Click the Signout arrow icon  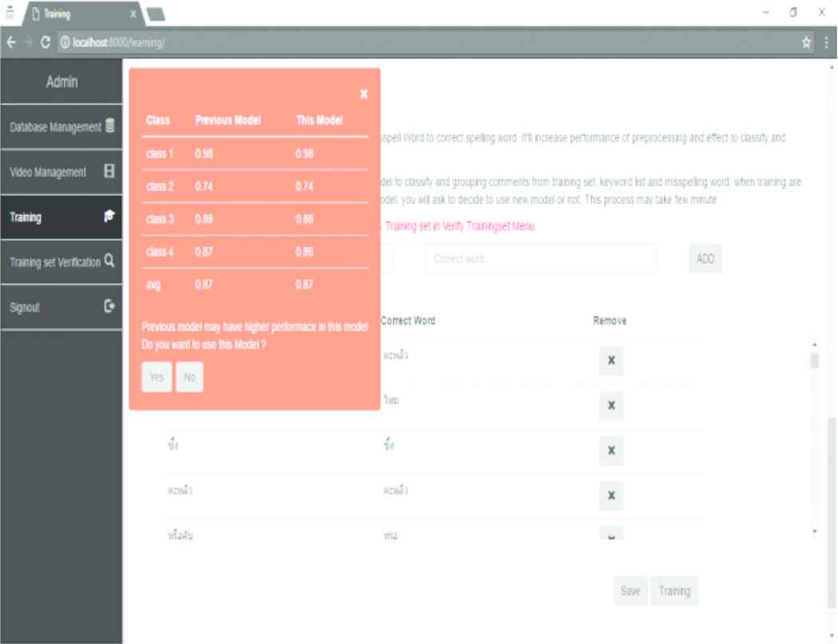pyautogui.click(x=110, y=306)
